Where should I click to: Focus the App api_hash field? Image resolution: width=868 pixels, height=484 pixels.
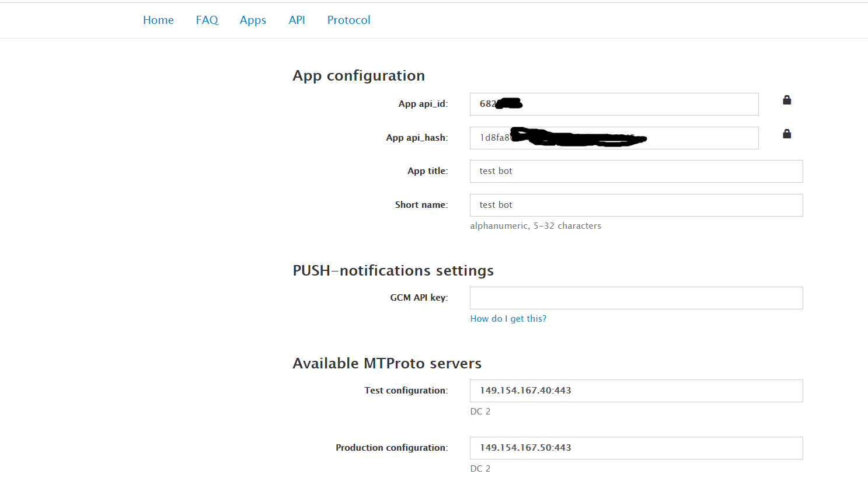(614, 138)
